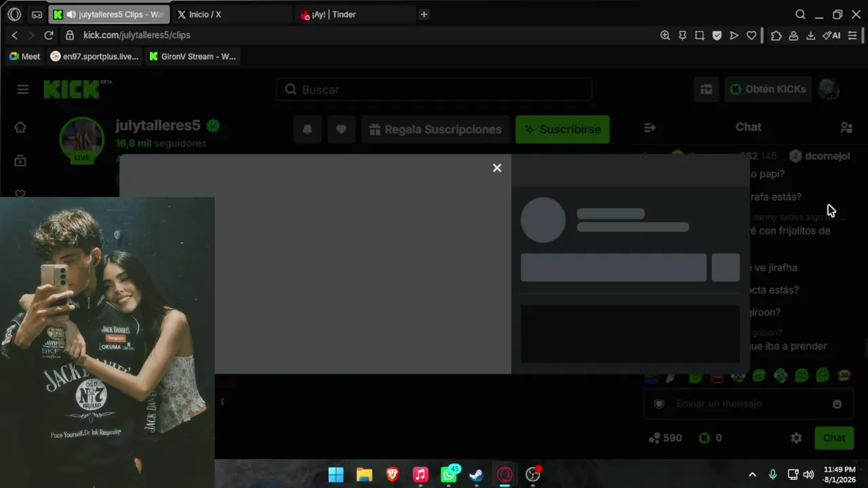Click the Enviar un mensaje field

pos(749,403)
